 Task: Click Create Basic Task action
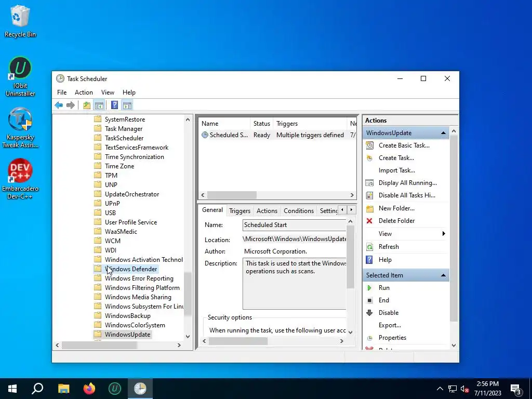point(404,145)
